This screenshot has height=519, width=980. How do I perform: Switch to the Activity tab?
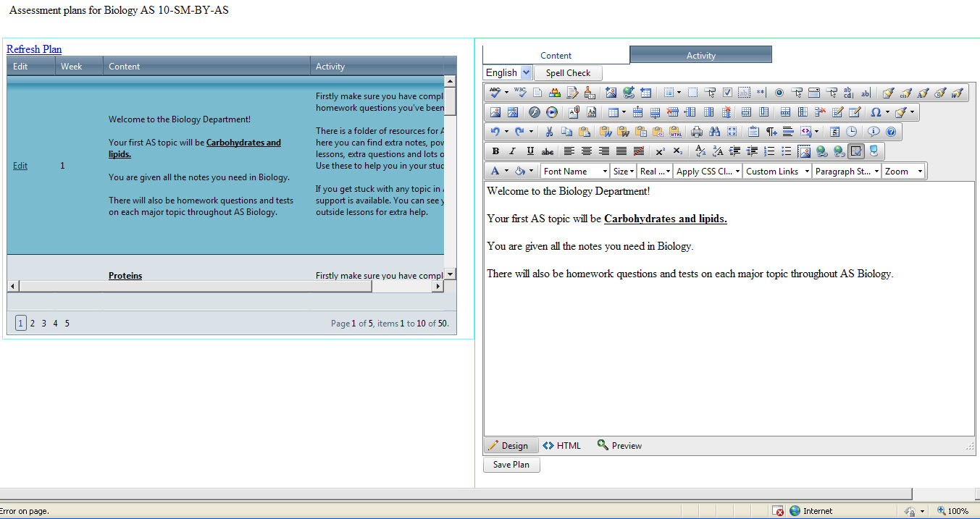pos(700,55)
